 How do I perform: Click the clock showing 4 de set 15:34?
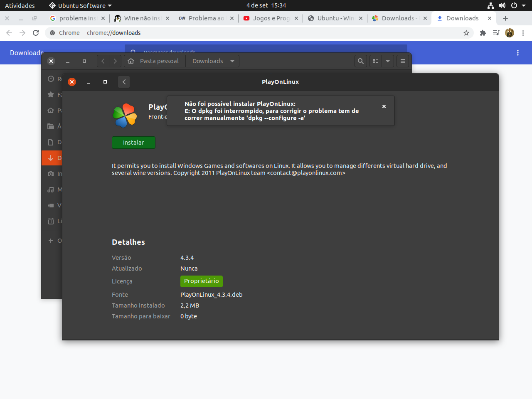click(x=266, y=5)
